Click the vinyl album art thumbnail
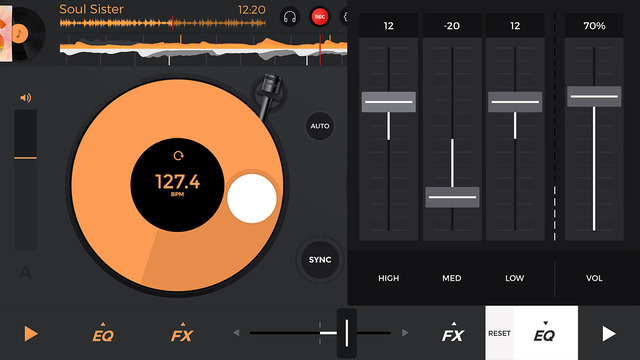 (x=22, y=33)
